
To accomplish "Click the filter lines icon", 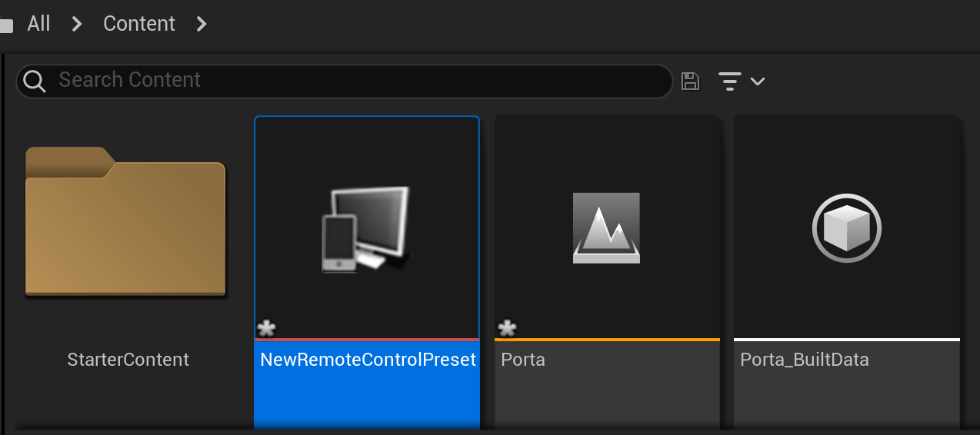I will [x=730, y=81].
